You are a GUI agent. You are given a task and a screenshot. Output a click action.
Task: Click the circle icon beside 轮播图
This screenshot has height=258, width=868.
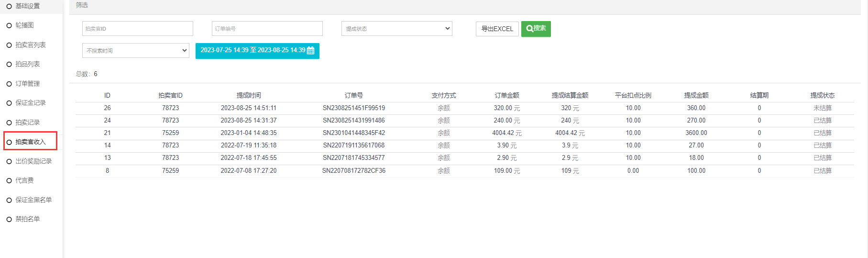(x=9, y=25)
